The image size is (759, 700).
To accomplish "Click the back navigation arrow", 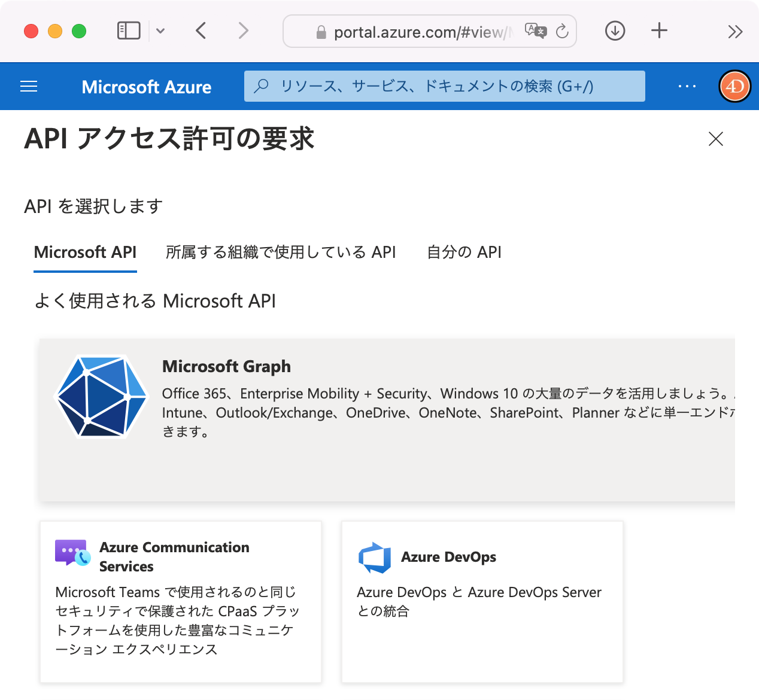I will [201, 31].
